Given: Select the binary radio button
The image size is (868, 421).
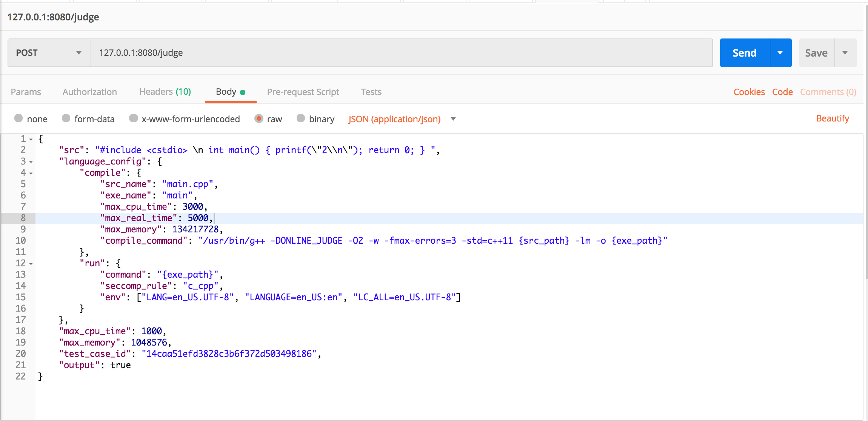Looking at the screenshot, I should (x=301, y=118).
